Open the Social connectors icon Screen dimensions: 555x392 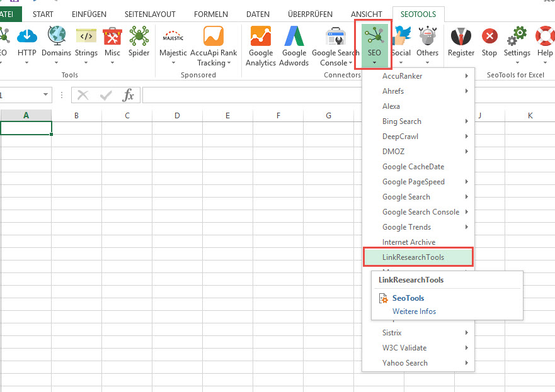[x=402, y=36]
